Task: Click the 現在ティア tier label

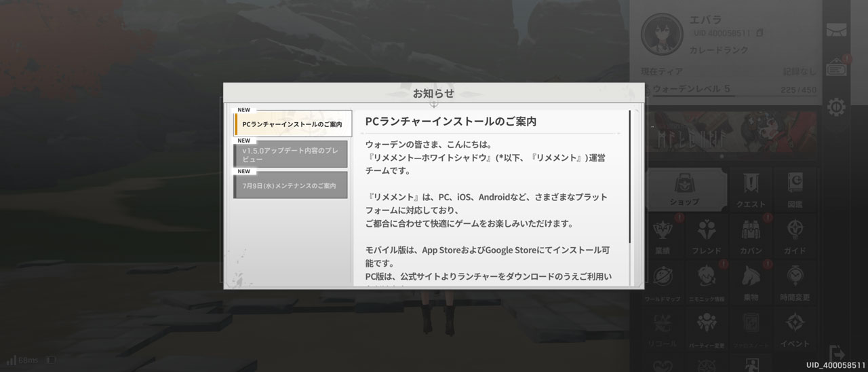Action: coord(662,71)
